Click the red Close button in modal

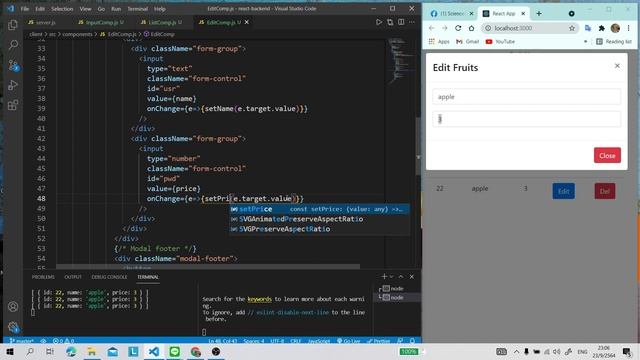point(607,155)
